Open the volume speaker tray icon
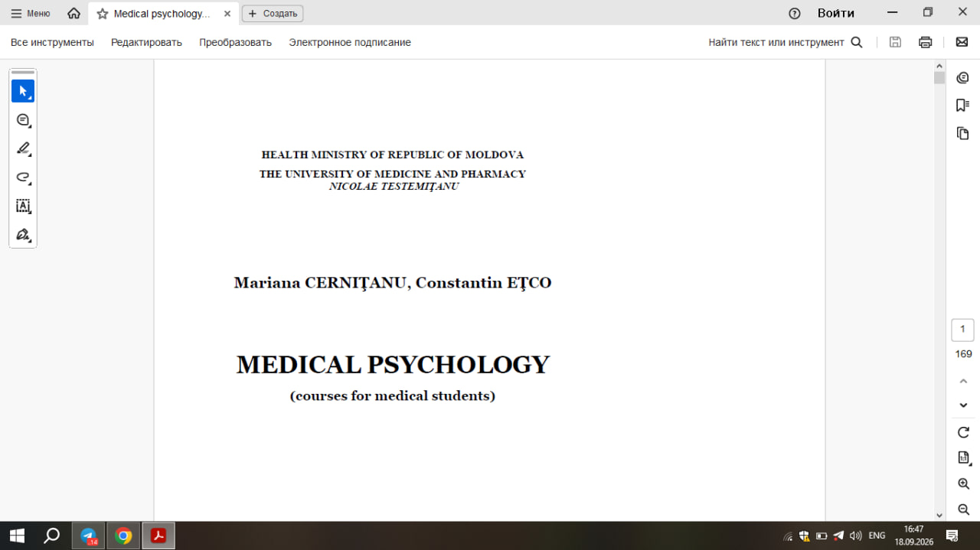The image size is (980, 550). (856, 535)
